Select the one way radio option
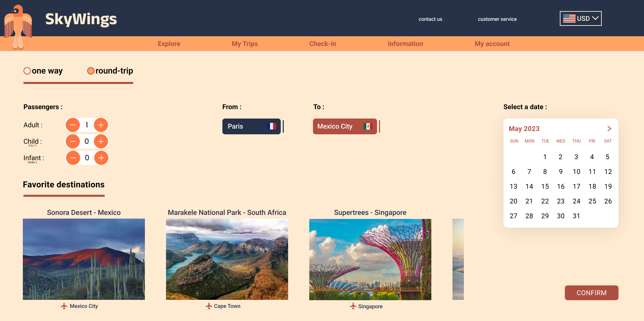Viewport: 644px width, 321px height. tap(27, 71)
